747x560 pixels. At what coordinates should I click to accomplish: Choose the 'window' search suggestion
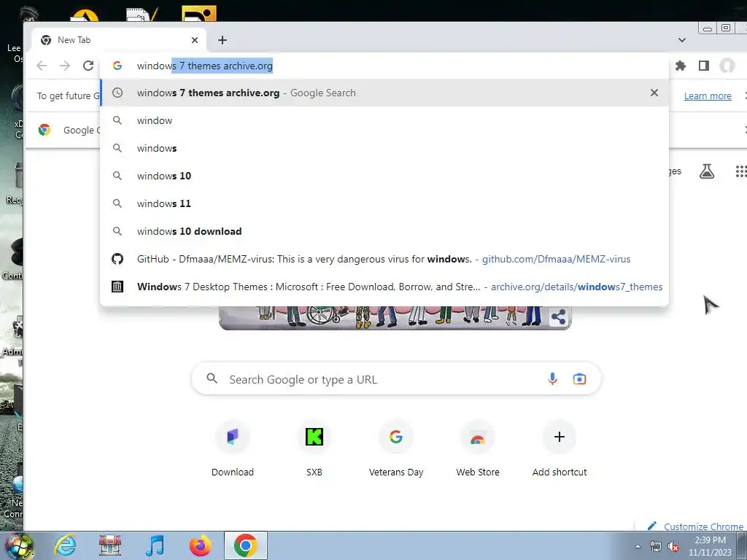click(x=384, y=120)
